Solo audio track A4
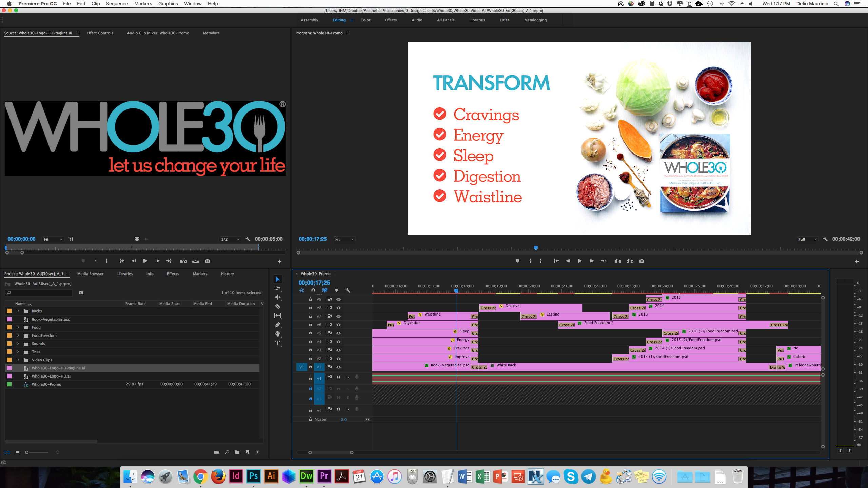The image size is (868, 488). click(x=348, y=409)
